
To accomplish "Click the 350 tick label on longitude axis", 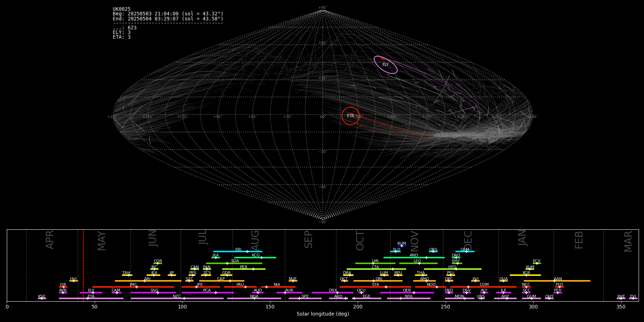I will coord(621,307).
